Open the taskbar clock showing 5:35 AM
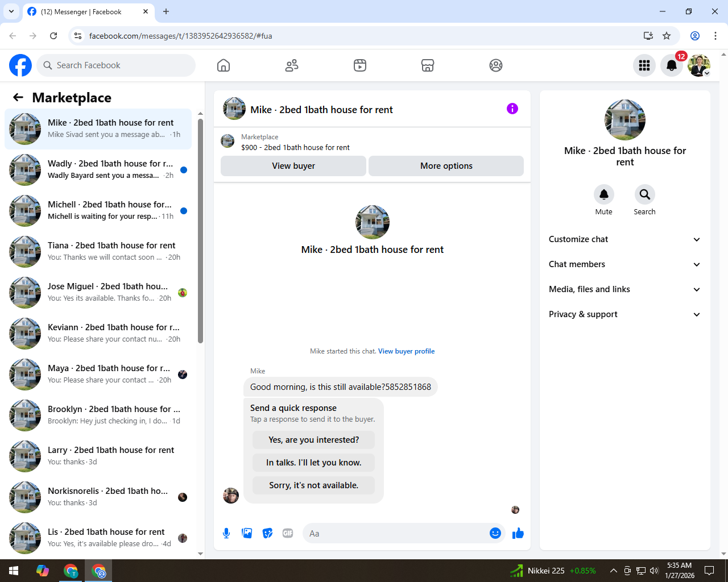The height and width of the screenshot is (582, 728). (x=680, y=571)
